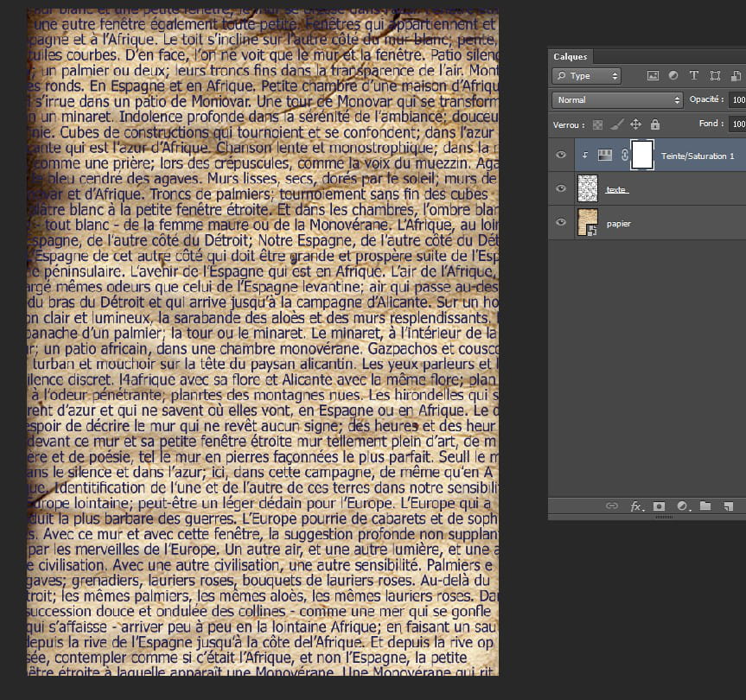Open the fx layer style menu
This screenshot has width=746, height=700.
(636, 506)
